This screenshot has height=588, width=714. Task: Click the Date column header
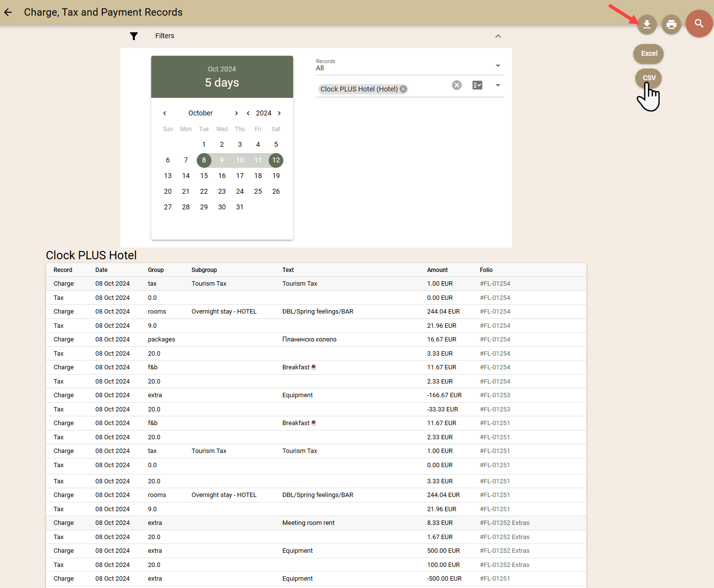coord(101,270)
